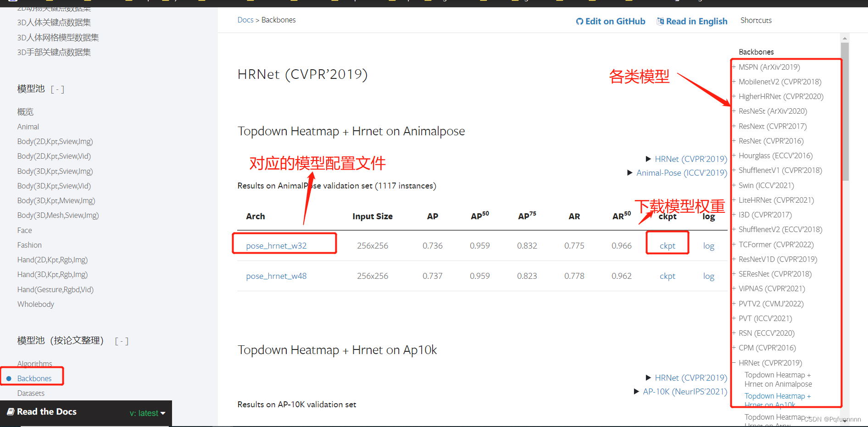Screen dimensions: 868x427
Task: Collapse the 模型池 section with its [-] control
Action: (57, 89)
